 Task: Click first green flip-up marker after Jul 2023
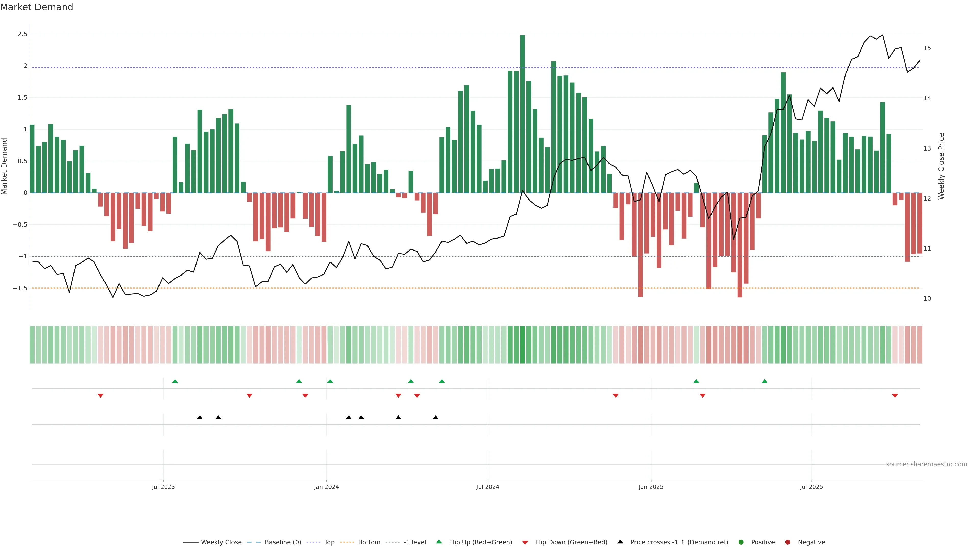coord(175,381)
